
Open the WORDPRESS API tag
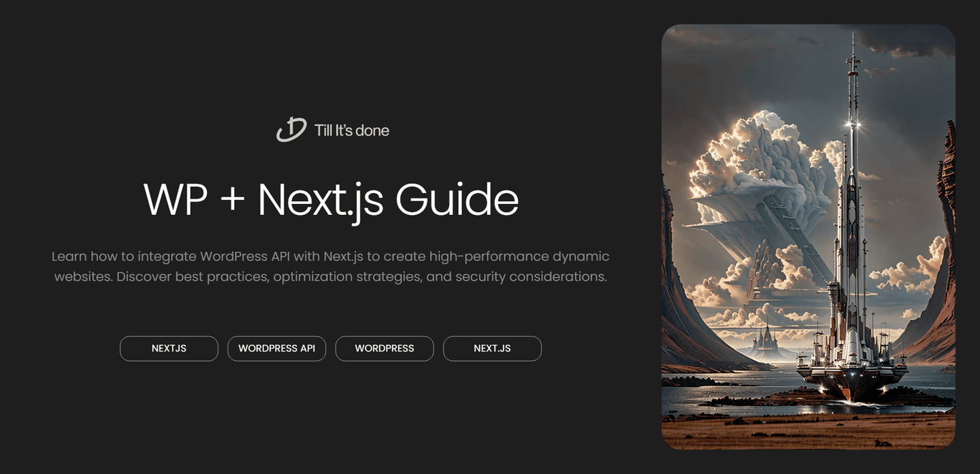point(277,348)
